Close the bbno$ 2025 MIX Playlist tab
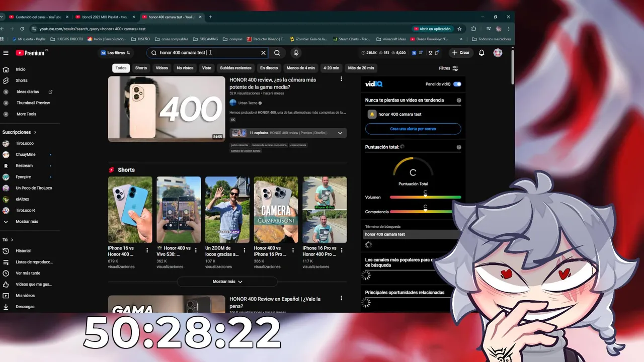Image resolution: width=644 pixels, height=362 pixels. (133, 17)
